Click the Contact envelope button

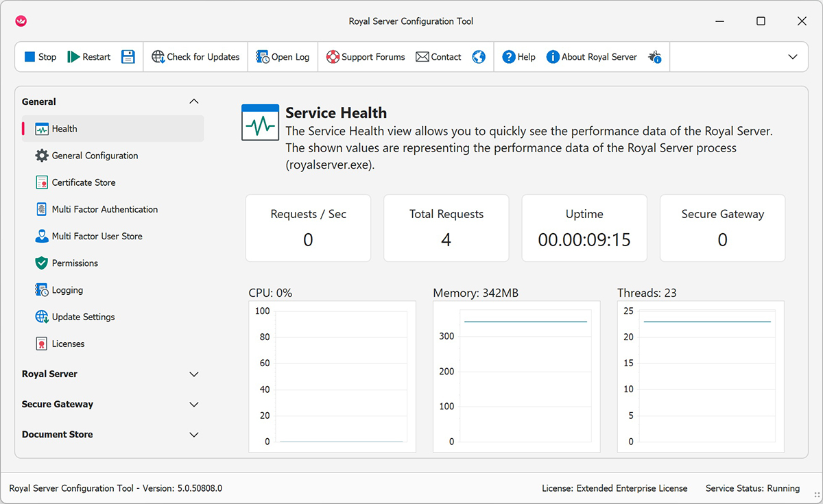pos(438,57)
